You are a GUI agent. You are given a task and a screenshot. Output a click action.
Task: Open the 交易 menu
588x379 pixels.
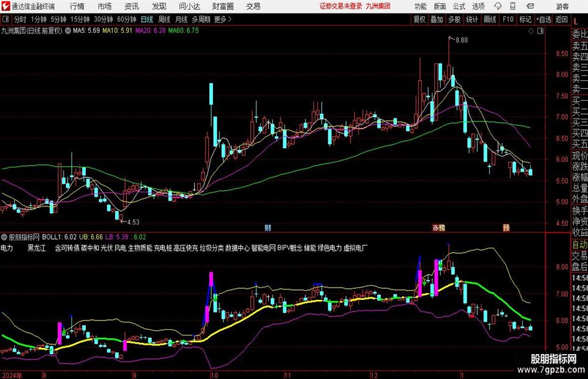pos(253,6)
